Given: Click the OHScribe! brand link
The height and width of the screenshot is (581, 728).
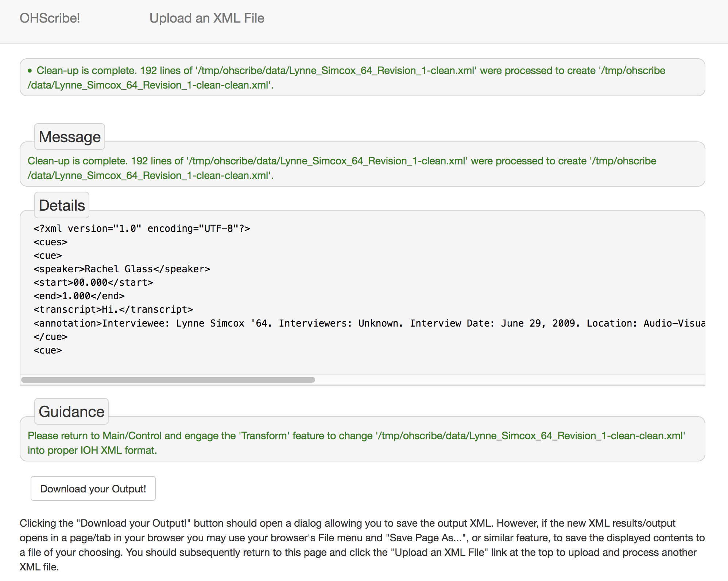Looking at the screenshot, I should pyautogui.click(x=50, y=18).
